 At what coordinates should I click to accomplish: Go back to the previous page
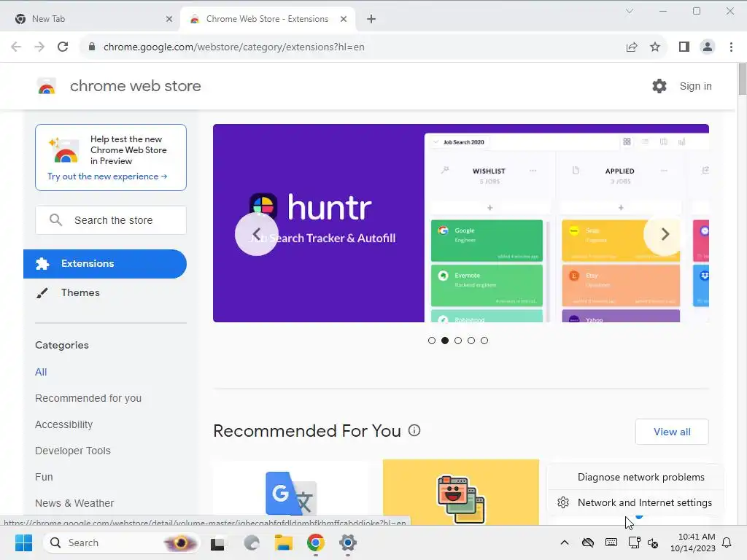[x=16, y=47]
